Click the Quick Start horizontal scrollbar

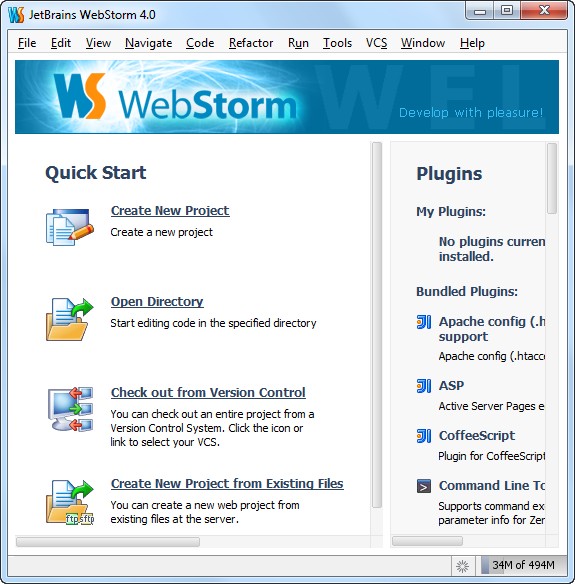tap(108, 542)
